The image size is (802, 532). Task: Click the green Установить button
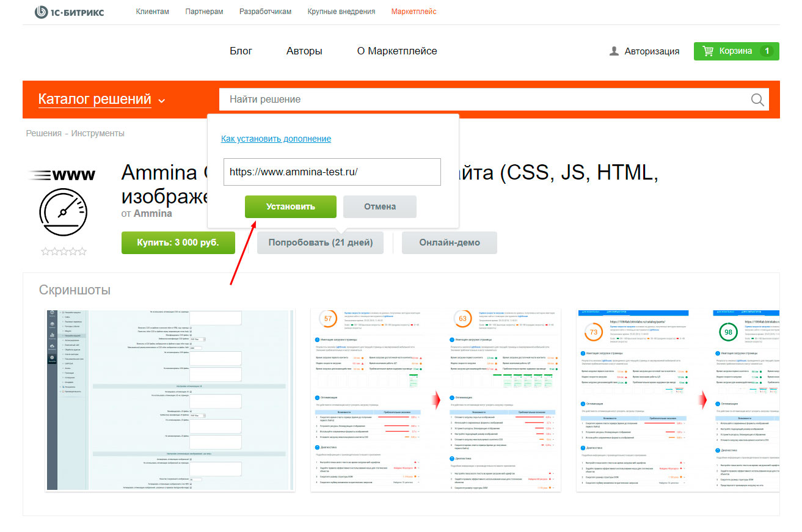pyautogui.click(x=291, y=206)
